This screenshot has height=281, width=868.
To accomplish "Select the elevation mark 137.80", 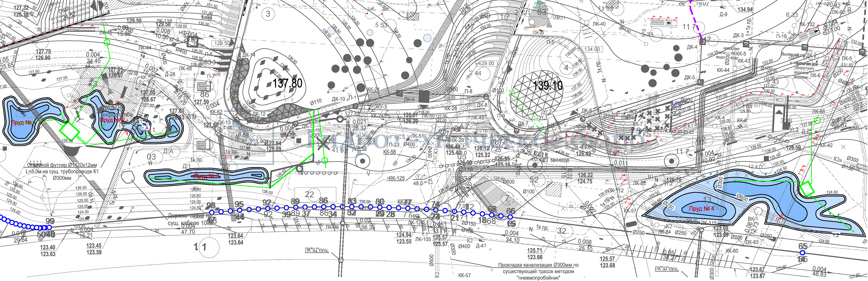I will (x=287, y=83).
